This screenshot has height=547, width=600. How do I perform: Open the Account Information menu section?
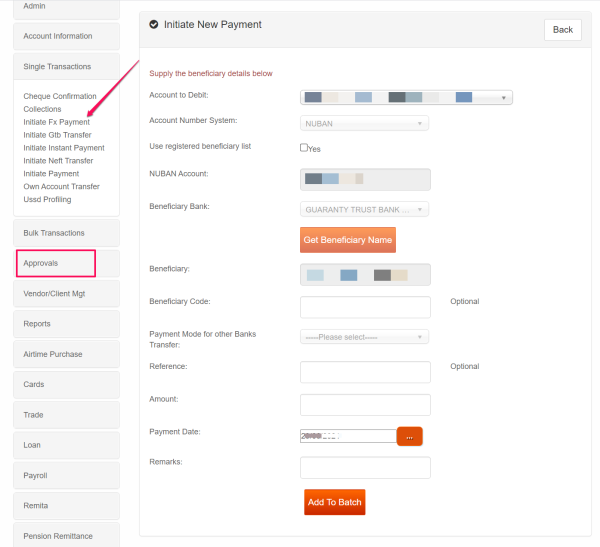coord(67,36)
